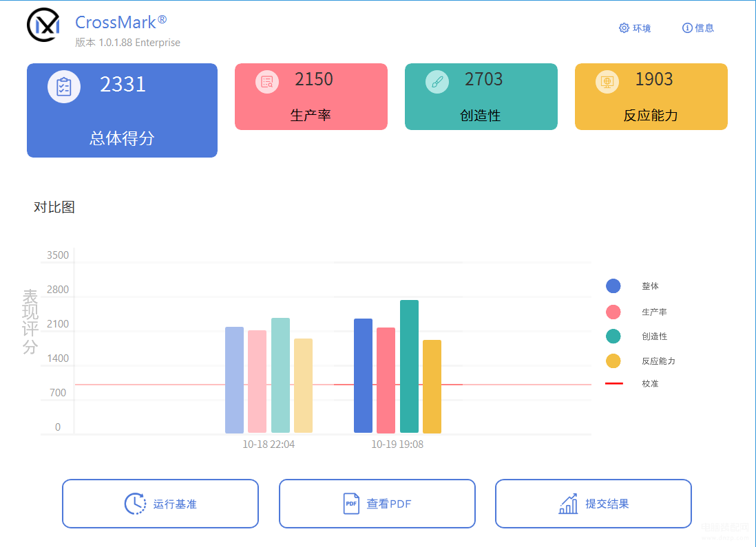Click the faded teal creativity bar for 10-18
Screen dimensions: 756x547
coord(281,376)
